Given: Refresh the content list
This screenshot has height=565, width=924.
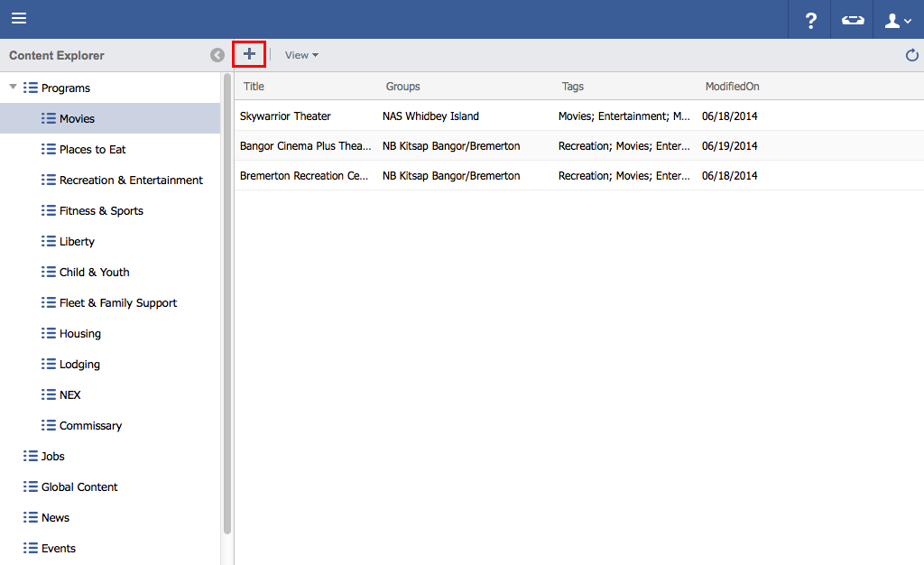Looking at the screenshot, I should 911,55.
